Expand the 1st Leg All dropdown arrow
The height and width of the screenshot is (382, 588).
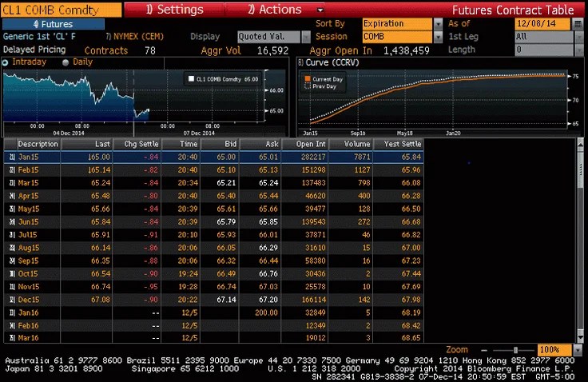(579, 37)
